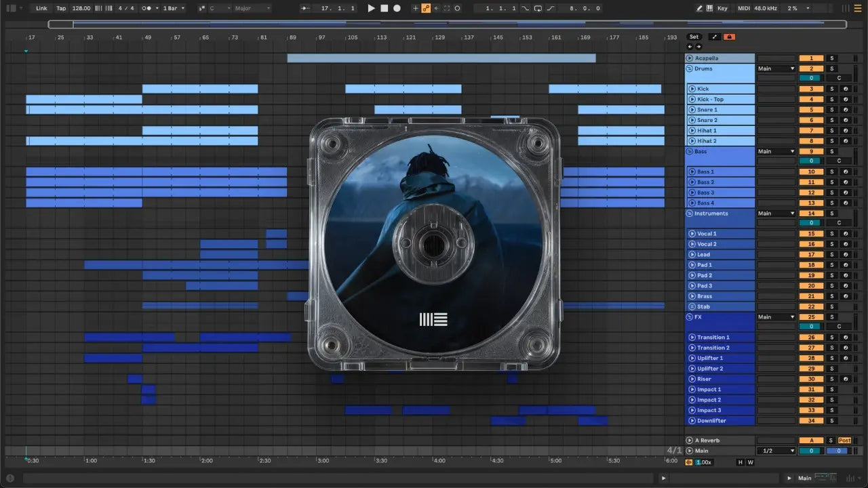Enable the Draw Mode pencil icon
The width and height of the screenshot is (868, 488).
[x=700, y=8]
